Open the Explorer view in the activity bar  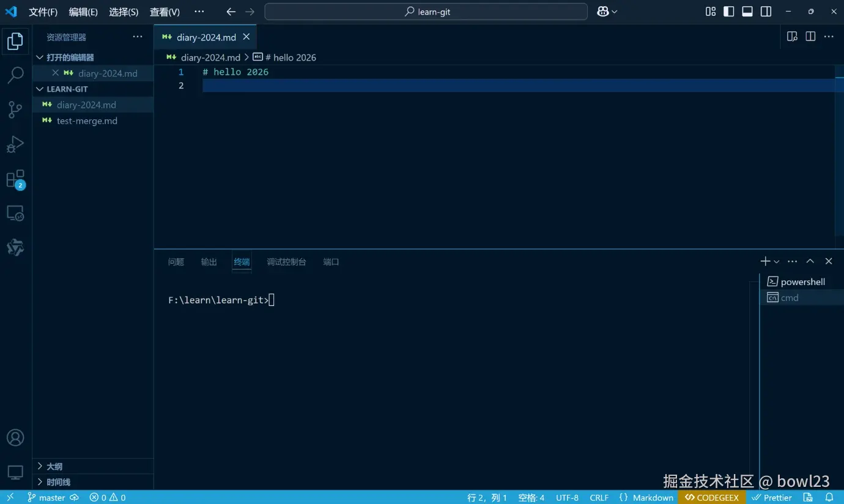[x=15, y=41]
